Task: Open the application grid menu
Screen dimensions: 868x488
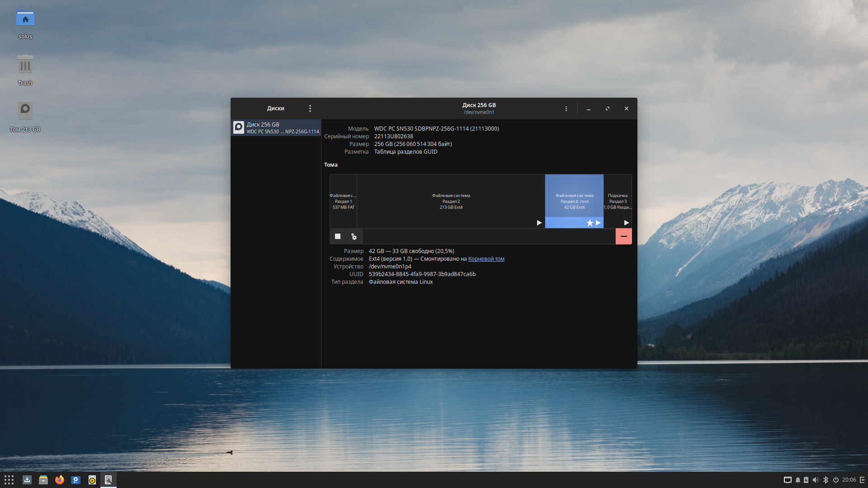Action: [9, 480]
